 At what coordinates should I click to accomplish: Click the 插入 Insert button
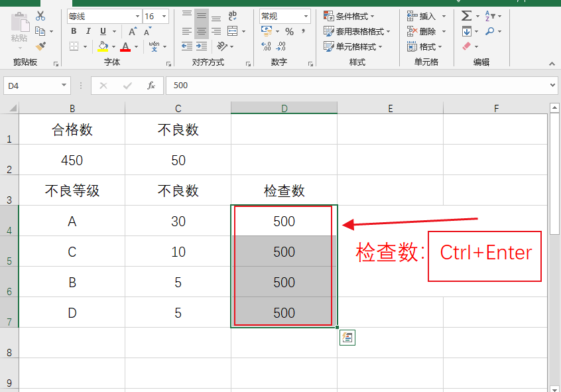coord(423,15)
